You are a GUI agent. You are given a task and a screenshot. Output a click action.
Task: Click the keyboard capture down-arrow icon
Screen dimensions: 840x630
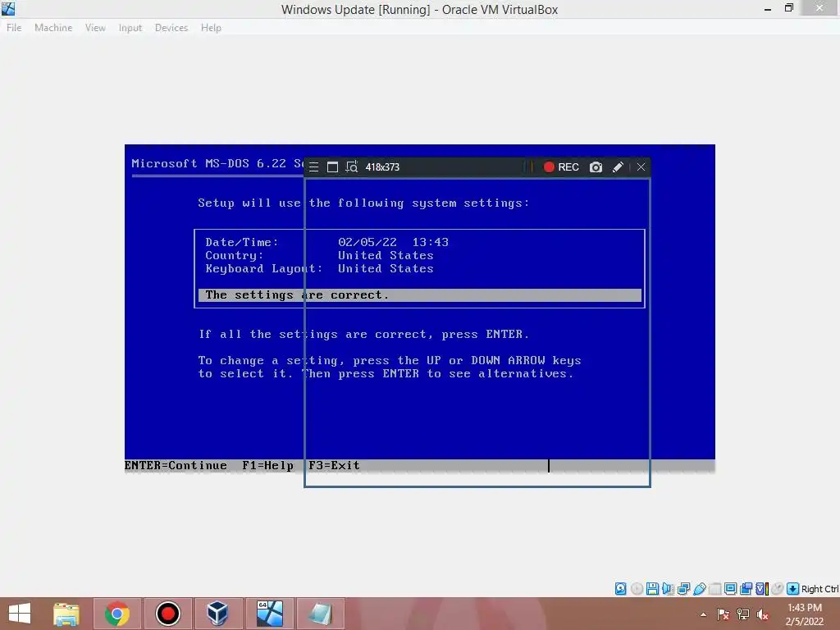[793, 589]
